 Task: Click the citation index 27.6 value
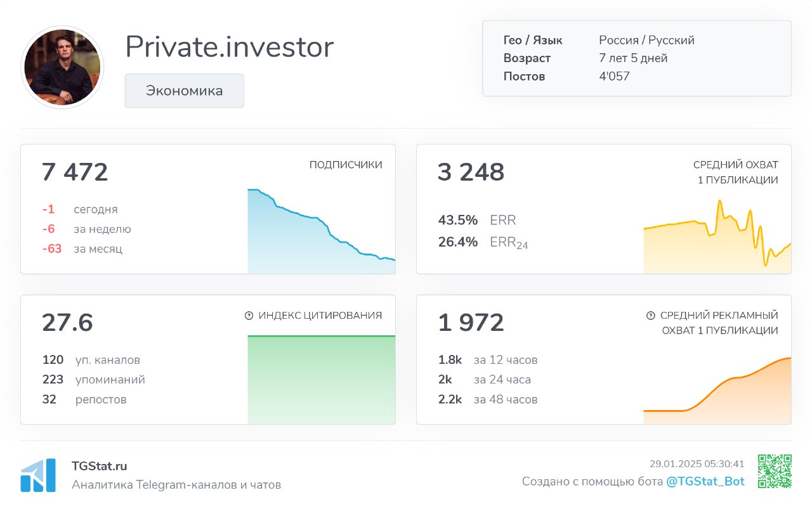[x=67, y=323]
